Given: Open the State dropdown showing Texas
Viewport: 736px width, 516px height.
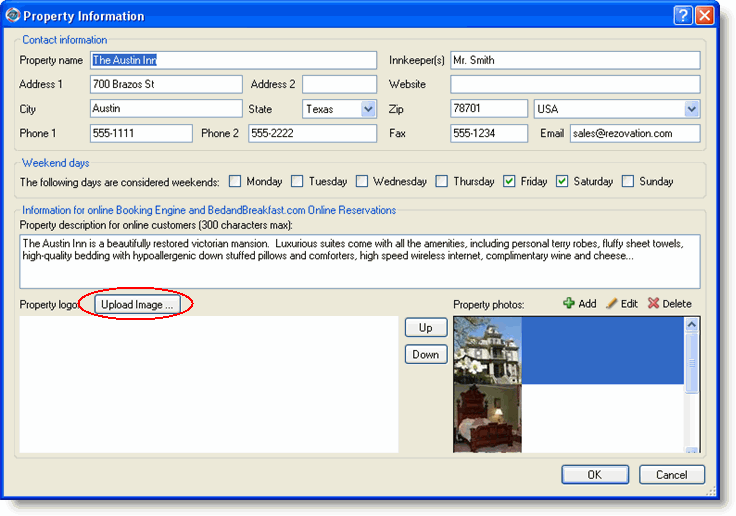Looking at the screenshot, I should (x=368, y=109).
